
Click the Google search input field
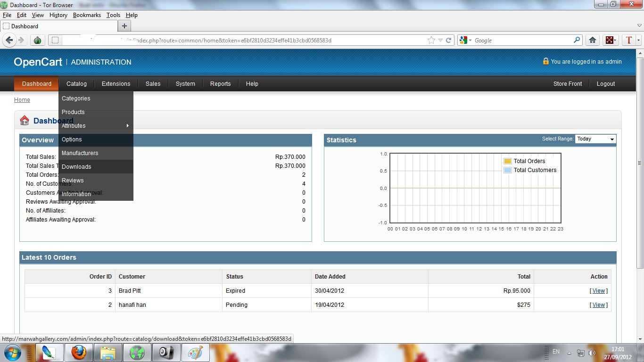tap(522, 41)
